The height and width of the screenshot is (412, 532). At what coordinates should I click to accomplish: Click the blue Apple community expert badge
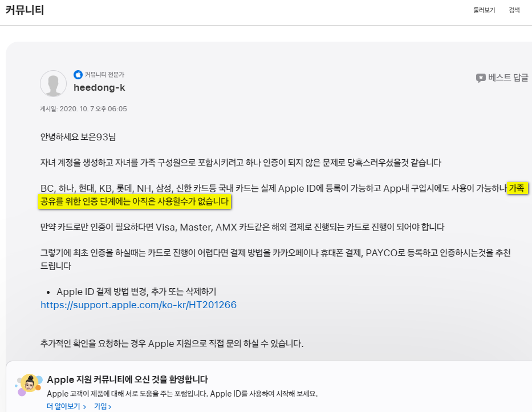click(x=78, y=74)
